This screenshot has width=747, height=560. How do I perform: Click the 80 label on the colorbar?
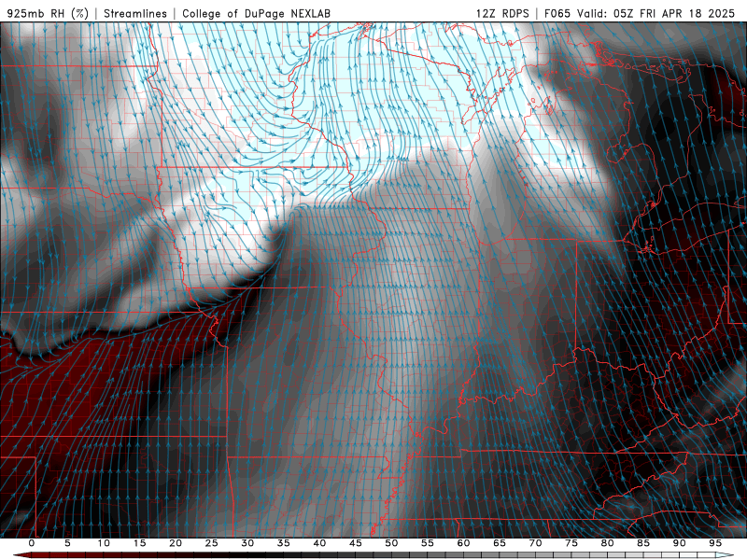607,543
